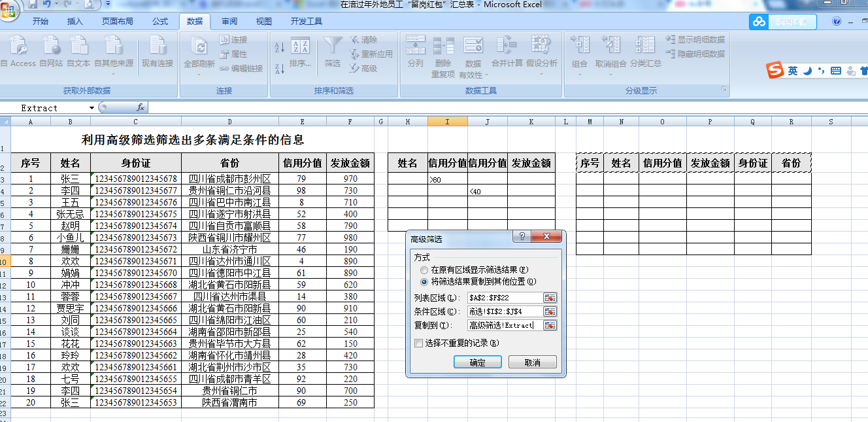Click the fx insert function icon
The image size is (868, 422).
(140, 107)
